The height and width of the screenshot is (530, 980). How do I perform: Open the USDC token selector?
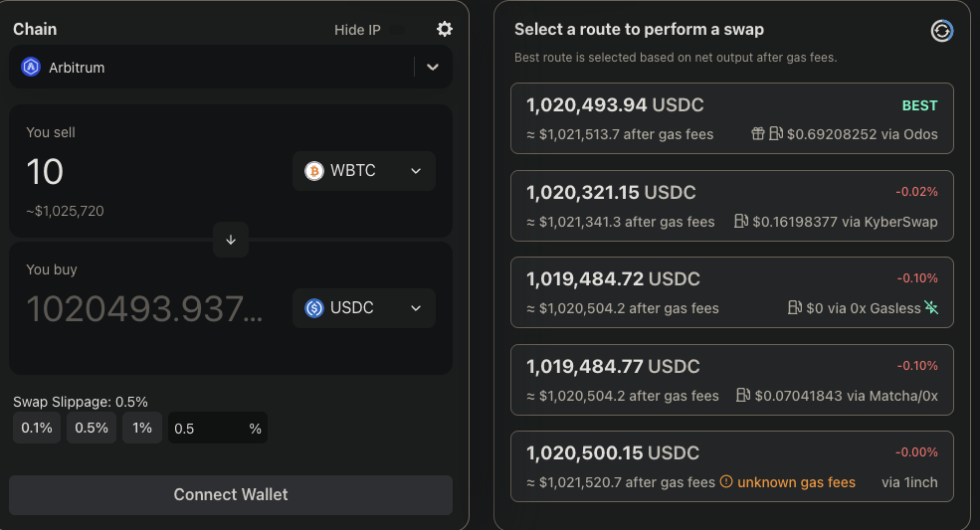(x=364, y=308)
